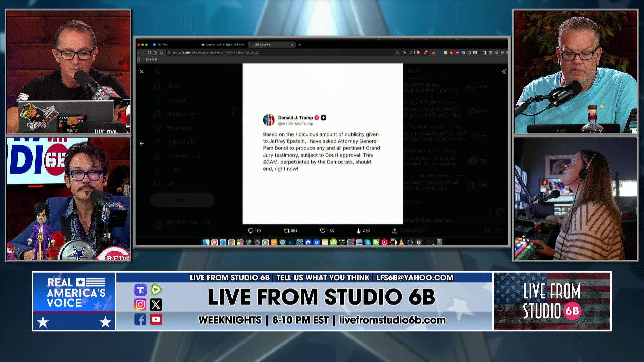Launch Brave browser from the dock
Viewport: 644px width, 362px height.
[x=215, y=242]
